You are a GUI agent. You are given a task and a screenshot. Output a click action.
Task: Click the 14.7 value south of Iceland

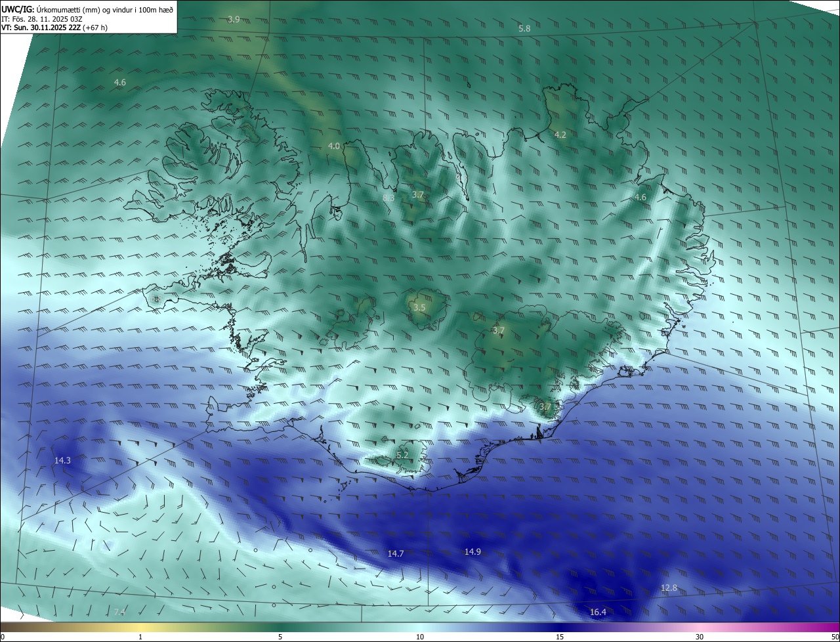[x=396, y=554]
